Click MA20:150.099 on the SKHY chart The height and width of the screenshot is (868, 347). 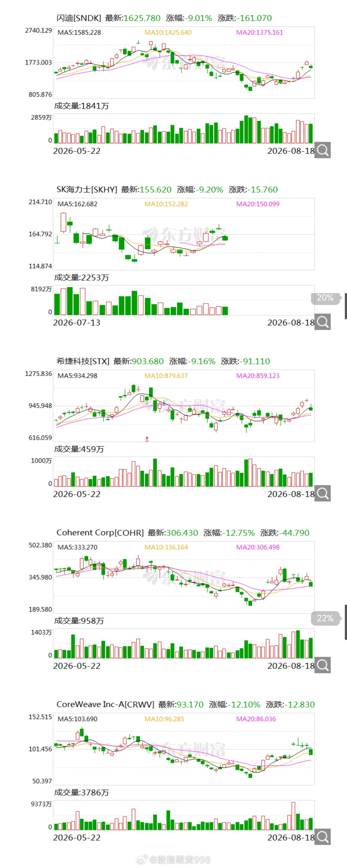click(258, 204)
